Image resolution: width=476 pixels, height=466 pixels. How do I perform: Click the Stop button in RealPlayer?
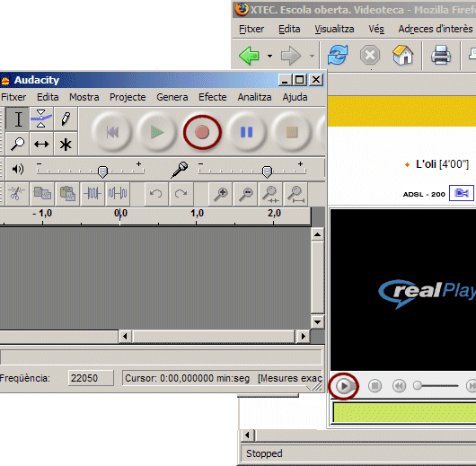(375, 386)
